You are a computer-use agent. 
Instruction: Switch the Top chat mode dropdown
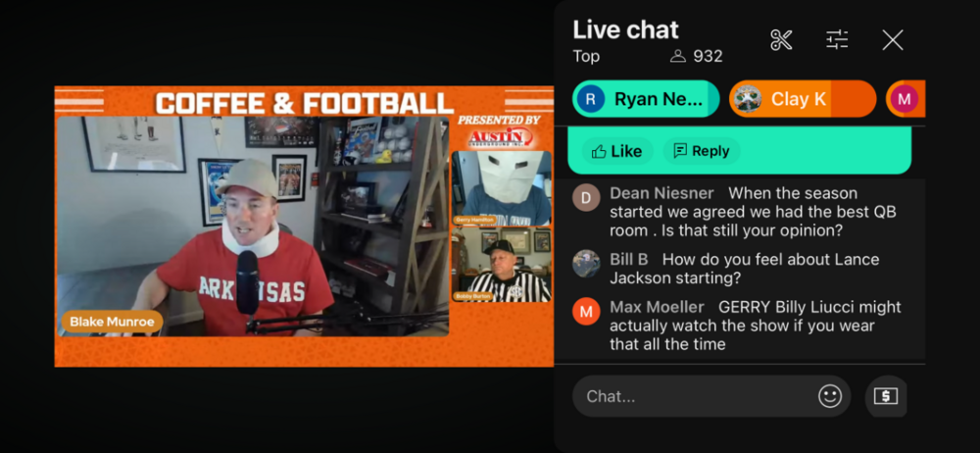[x=586, y=56]
